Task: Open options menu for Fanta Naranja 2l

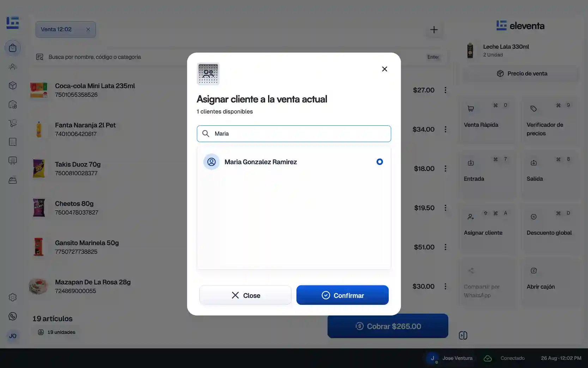Action: coord(445,129)
